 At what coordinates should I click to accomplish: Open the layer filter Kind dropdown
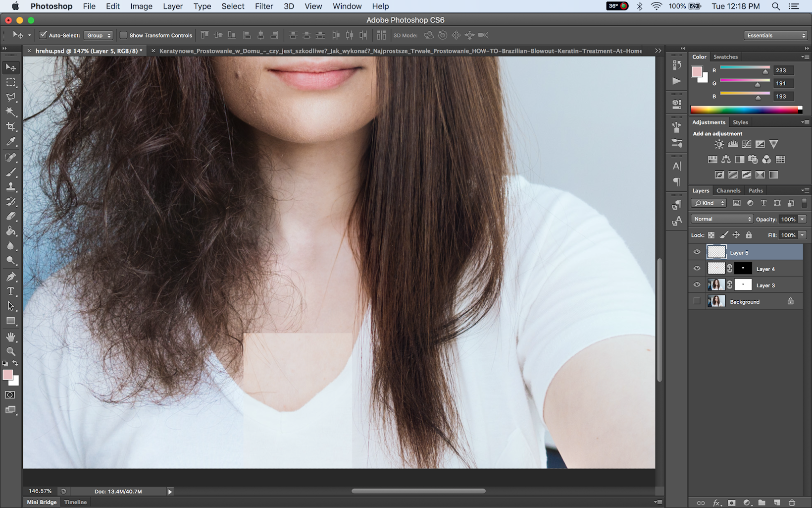point(709,203)
